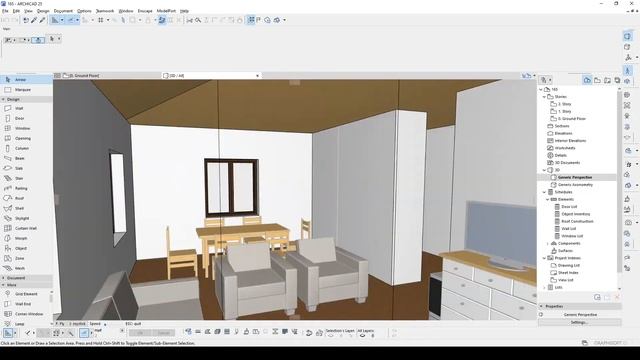Select Generic Perspective in Navigator

[x=575, y=178]
